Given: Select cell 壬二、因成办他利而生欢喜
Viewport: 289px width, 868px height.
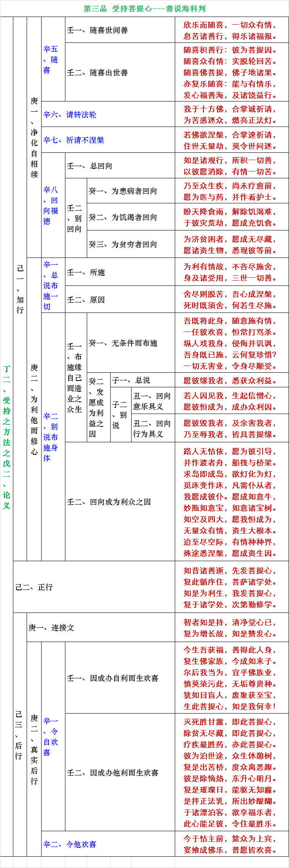Looking at the screenshot, I should point(120,773).
